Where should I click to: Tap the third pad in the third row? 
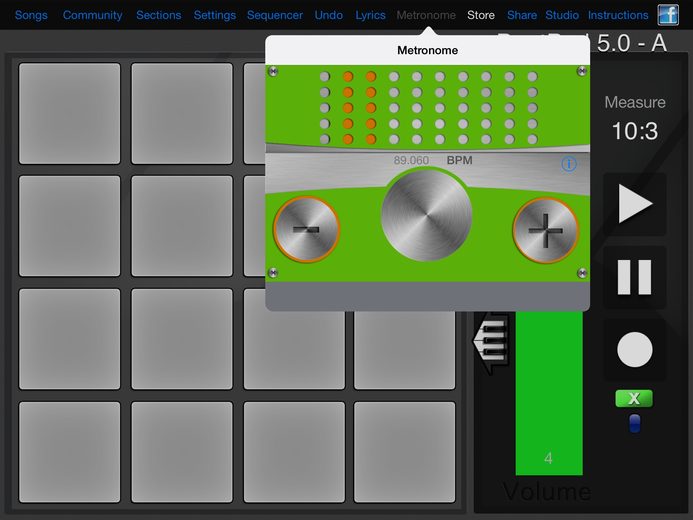point(294,350)
